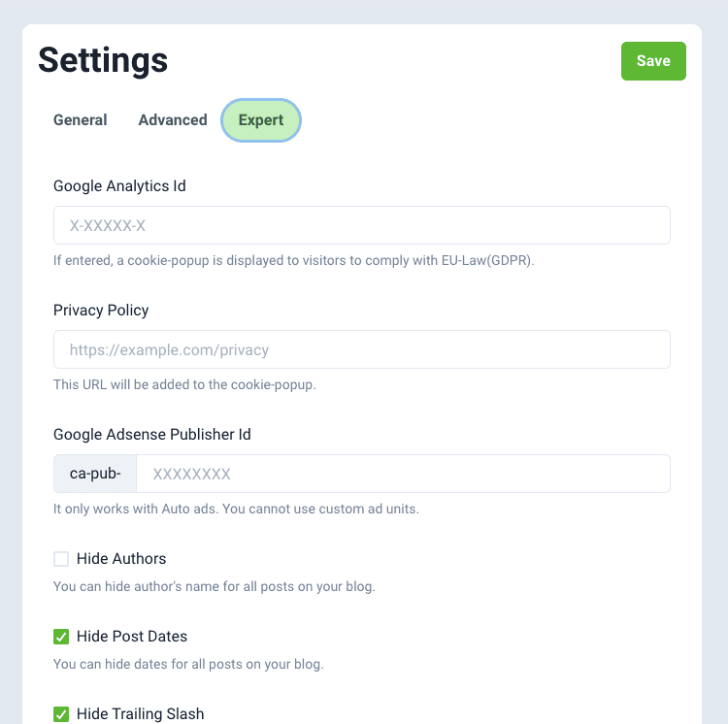Switch to the General tab
This screenshot has width=728, height=724.
click(x=81, y=120)
